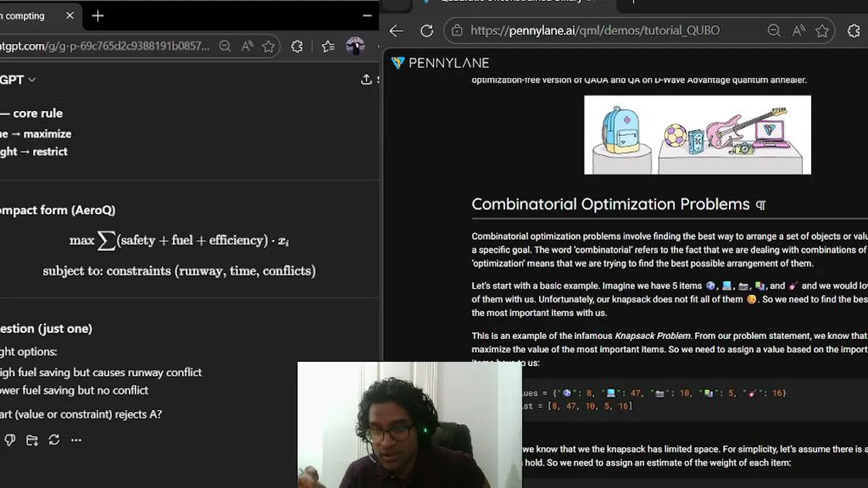Image resolution: width=868 pixels, height=488 pixels.
Task: Open a new tab in left browser
Action: coord(98,16)
